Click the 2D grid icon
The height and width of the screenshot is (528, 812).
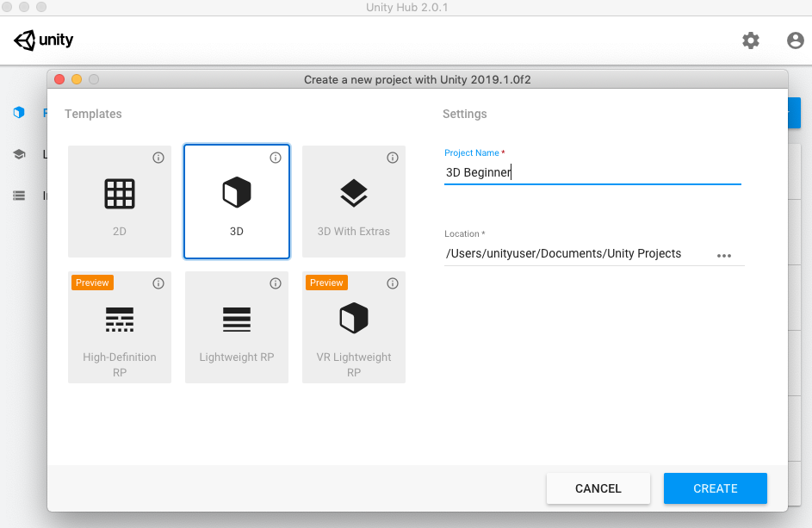tap(120, 194)
